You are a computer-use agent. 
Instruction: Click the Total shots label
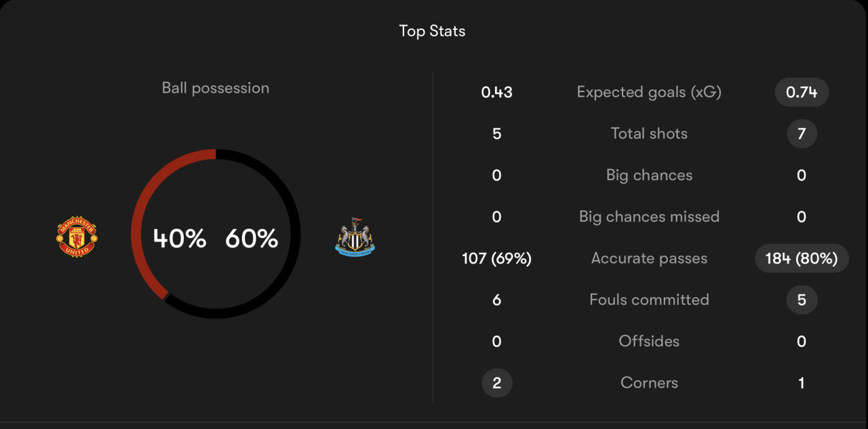pyautogui.click(x=649, y=134)
